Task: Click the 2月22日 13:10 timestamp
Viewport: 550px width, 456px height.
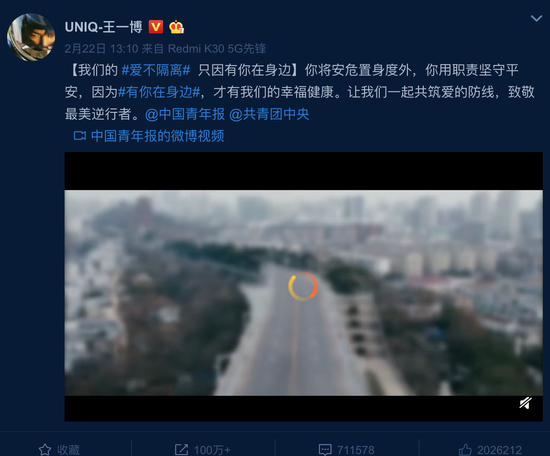Action: click(x=101, y=49)
